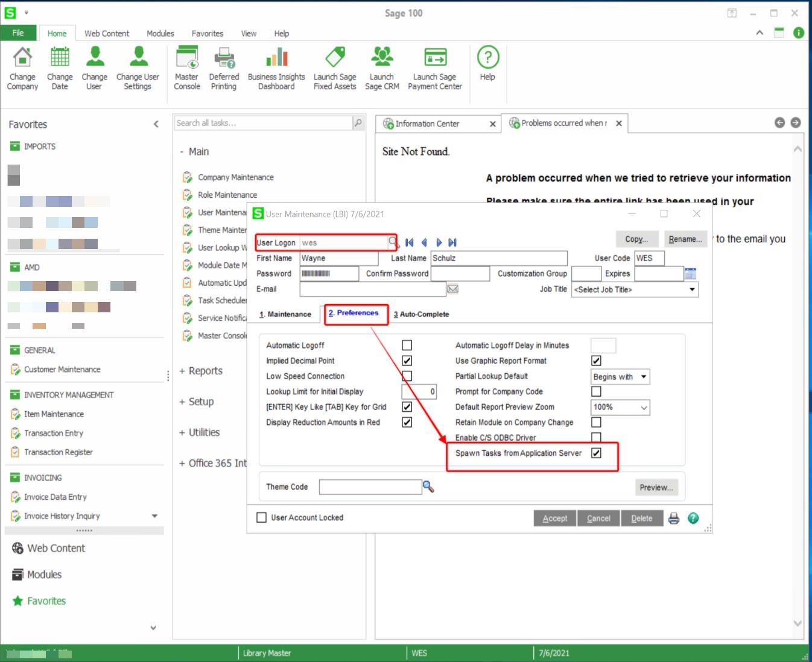Click the Accept button
Screen dimensions: 812x662
(x=555, y=519)
